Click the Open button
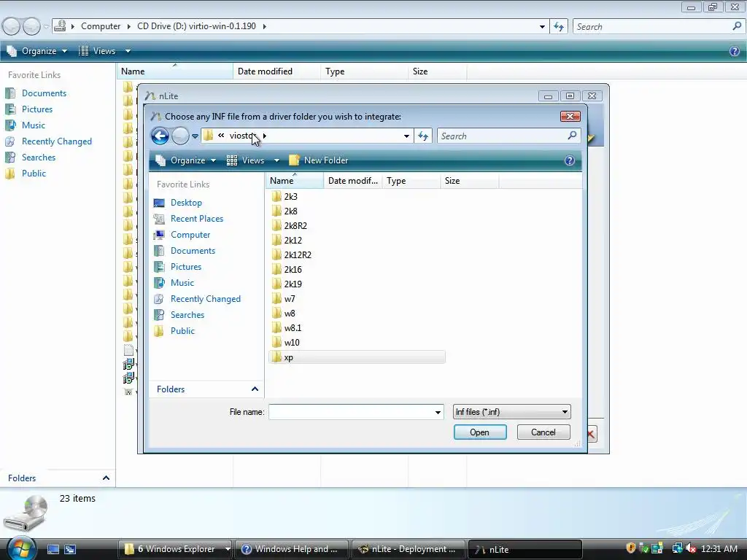Viewport: 747px width, 560px height. pyautogui.click(x=480, y=432)
